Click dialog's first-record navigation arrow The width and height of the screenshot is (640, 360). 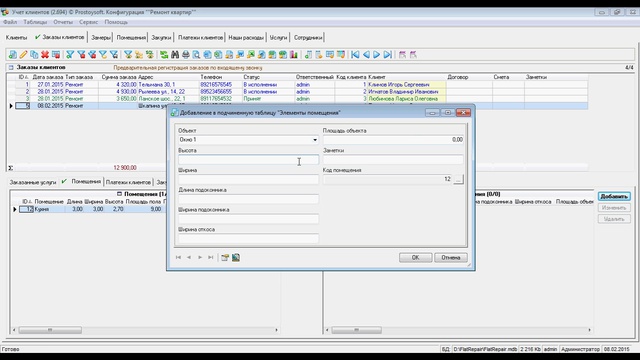point(178,257)
